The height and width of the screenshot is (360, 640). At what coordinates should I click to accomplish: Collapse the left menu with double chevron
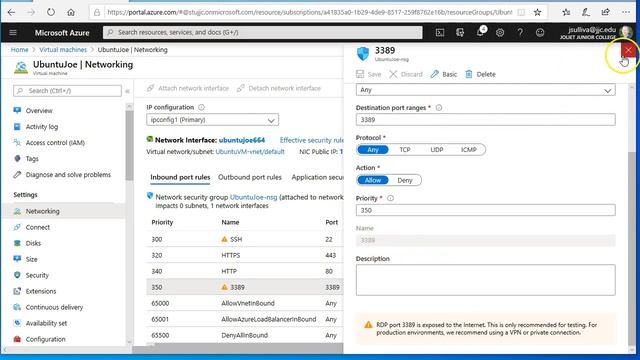point(127,91)
